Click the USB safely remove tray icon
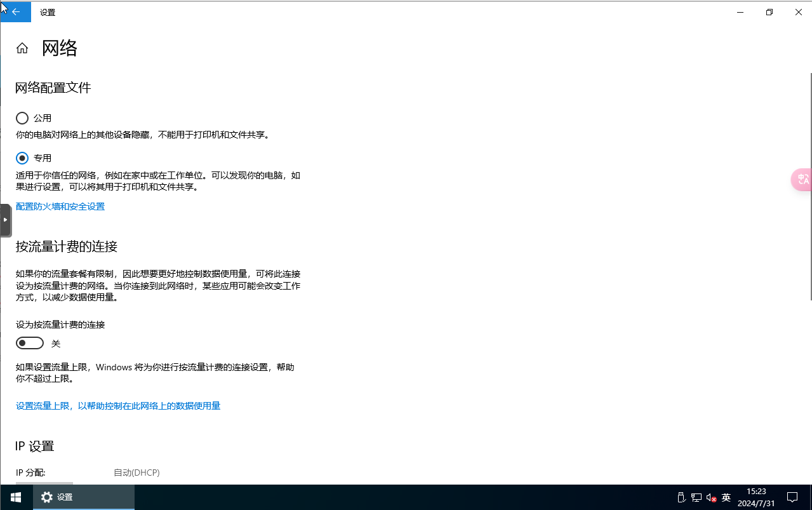This screenshot has height=510, width=812. click(x=681, y=497)
